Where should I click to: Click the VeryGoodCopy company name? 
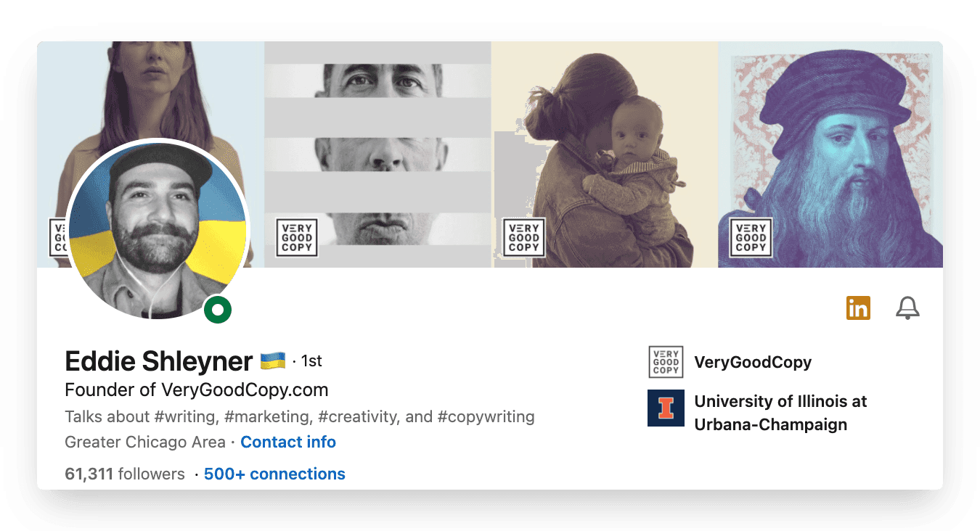coord(753,362)
